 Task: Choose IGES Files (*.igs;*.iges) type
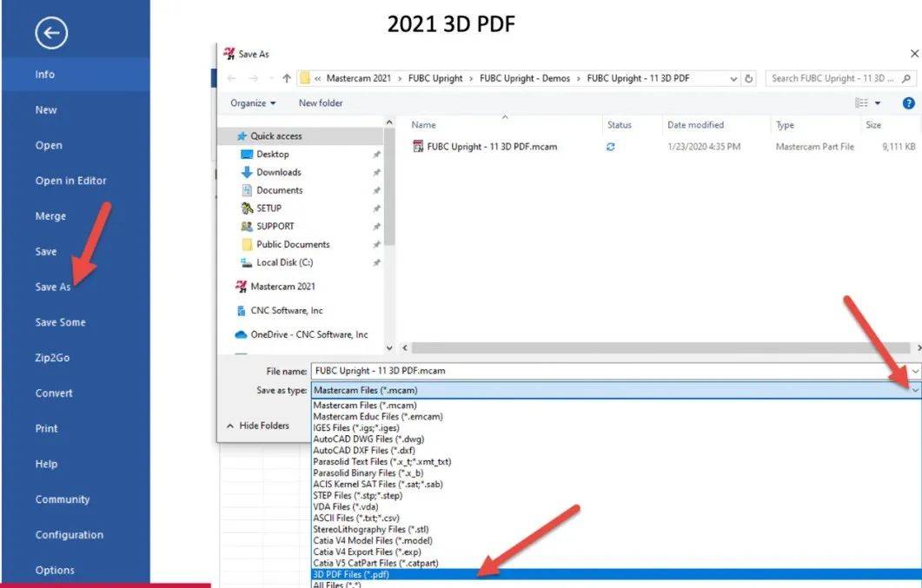click(356, 427)
